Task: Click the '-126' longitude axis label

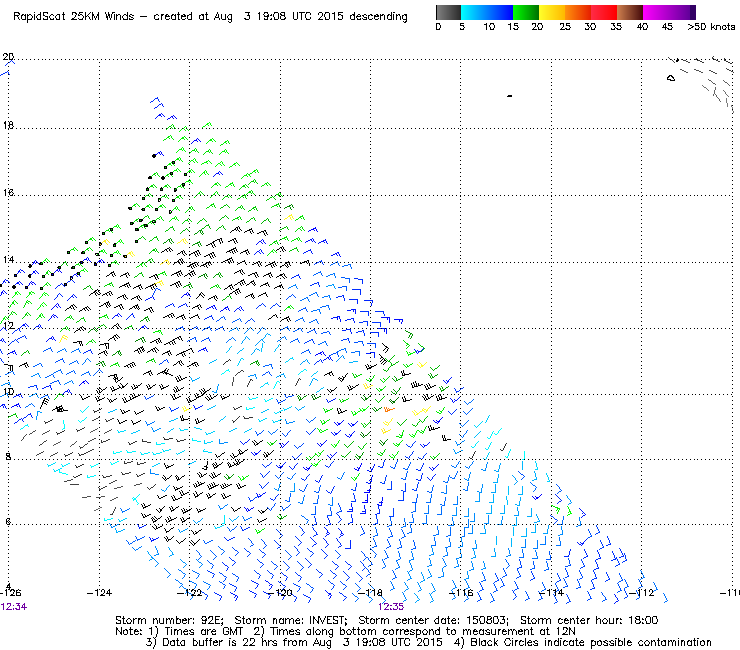Action: click(x=10, y=593)
